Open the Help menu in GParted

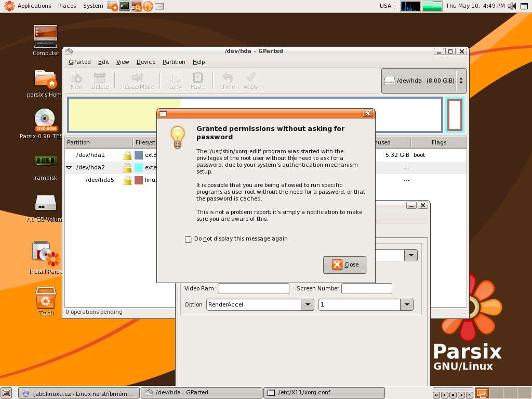tap(199, 62)
